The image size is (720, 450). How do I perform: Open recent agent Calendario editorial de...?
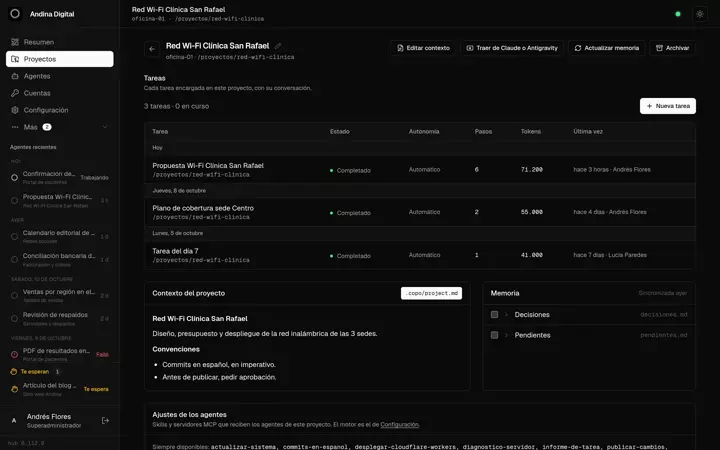tap(60, 236)
